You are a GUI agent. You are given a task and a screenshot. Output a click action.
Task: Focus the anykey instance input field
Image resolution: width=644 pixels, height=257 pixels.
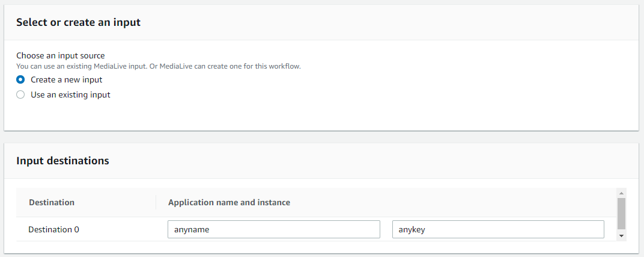click(498, 229)
